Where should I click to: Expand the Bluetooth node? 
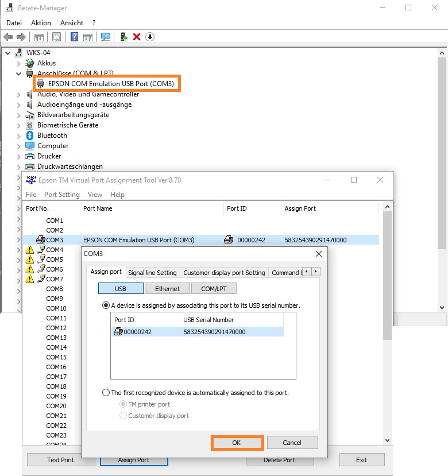coord(19,136)
